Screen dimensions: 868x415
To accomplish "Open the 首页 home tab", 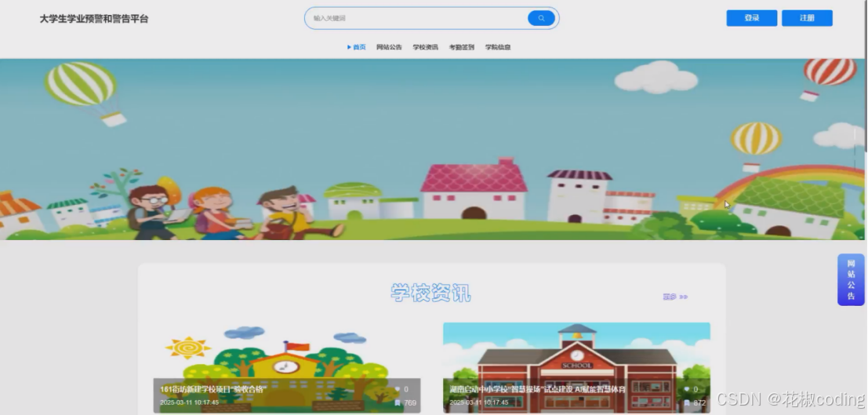I will 357,47.
